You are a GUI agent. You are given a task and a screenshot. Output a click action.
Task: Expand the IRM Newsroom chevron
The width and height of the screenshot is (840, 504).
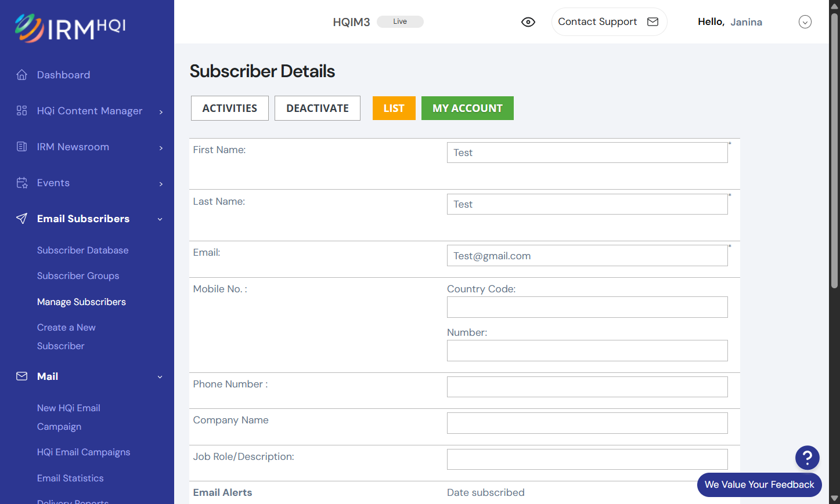point(161,148)
